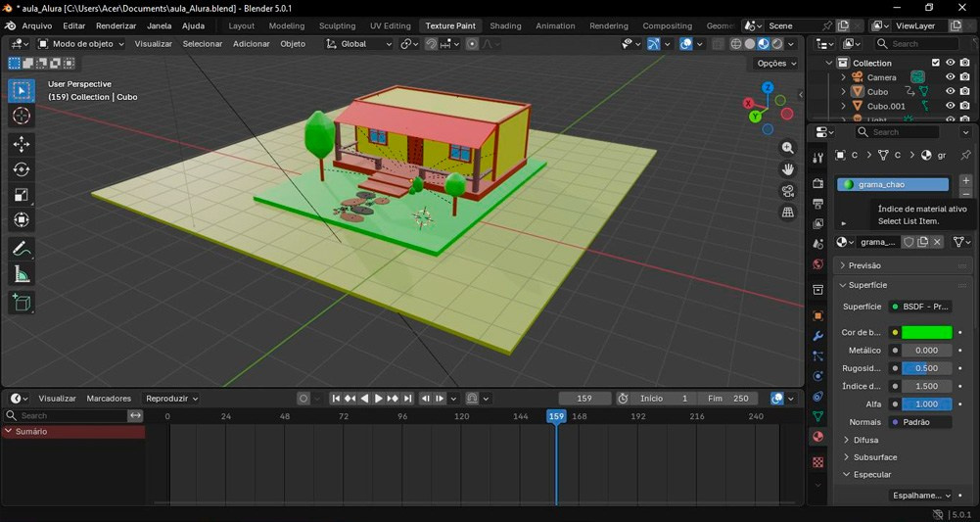This screenshot has width=980, height=522.
Task: Toggle viewport visibility of Cubo.001
Action: pyautogui.click(x=950, y=106)
